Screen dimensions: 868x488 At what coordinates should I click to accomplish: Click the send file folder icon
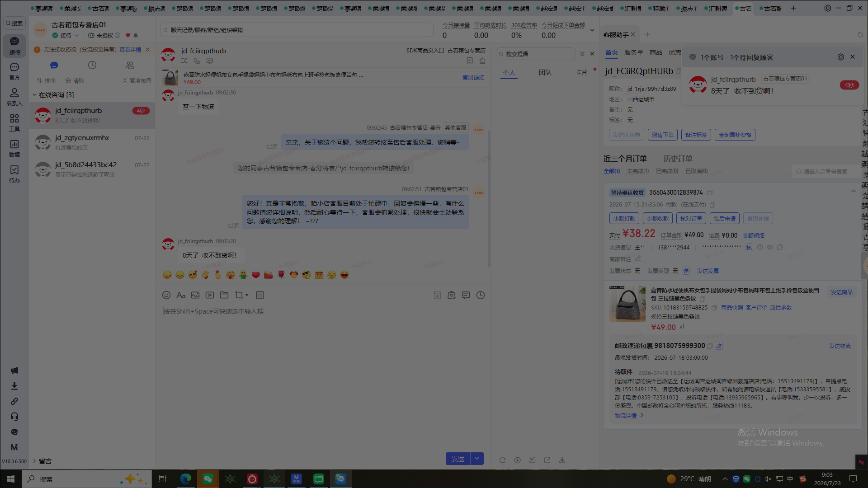tap(224, 295)
